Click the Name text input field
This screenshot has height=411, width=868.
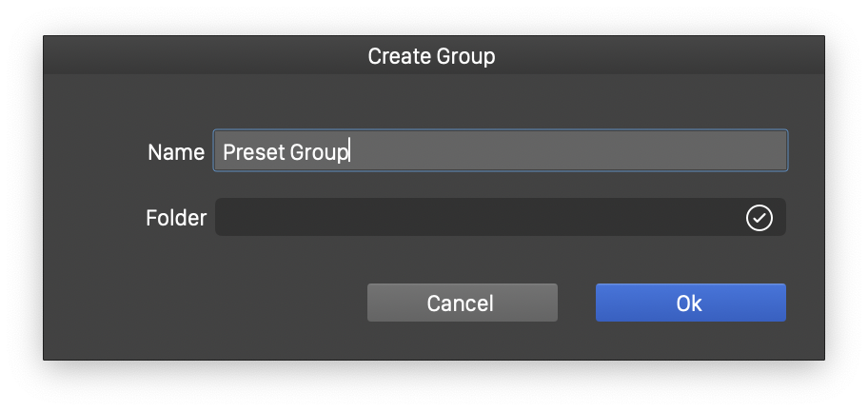tap(500, 150)
